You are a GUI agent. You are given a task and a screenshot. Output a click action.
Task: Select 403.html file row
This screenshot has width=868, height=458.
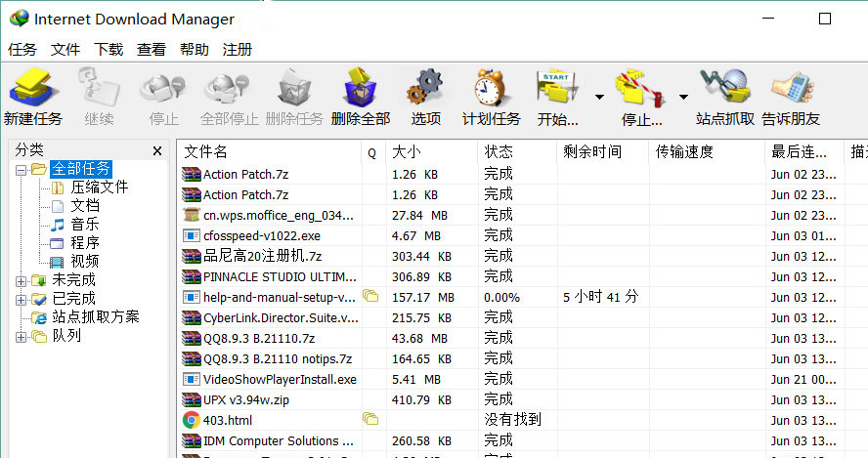click(x=523, y=420)
